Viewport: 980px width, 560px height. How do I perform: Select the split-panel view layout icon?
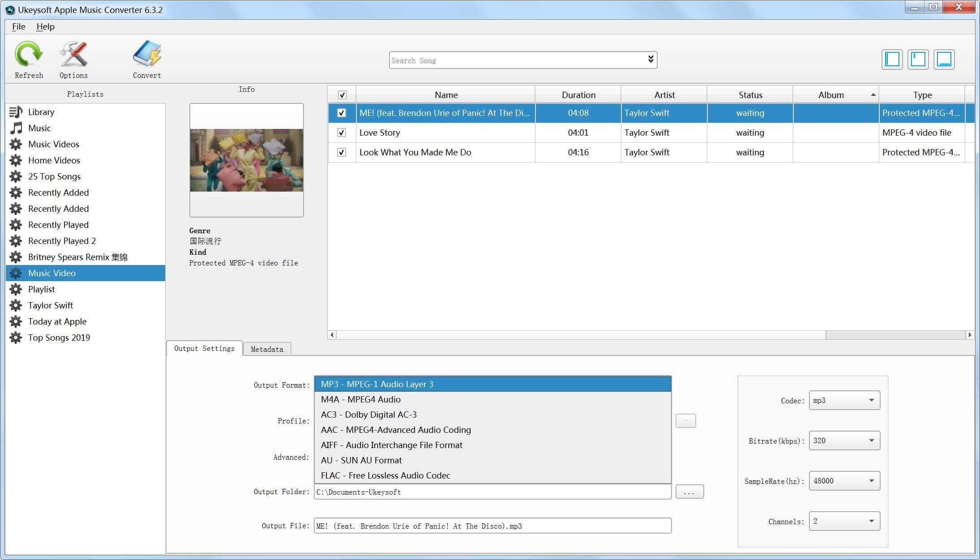[x=917, y=59]
